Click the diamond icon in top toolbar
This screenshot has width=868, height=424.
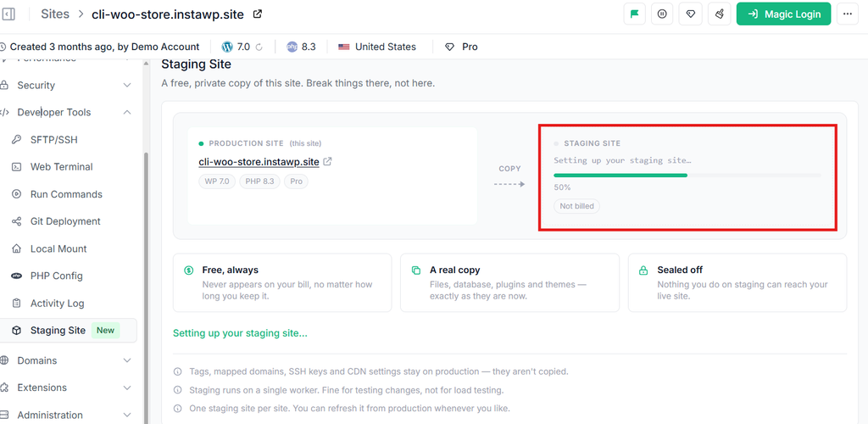coord(690,14)
